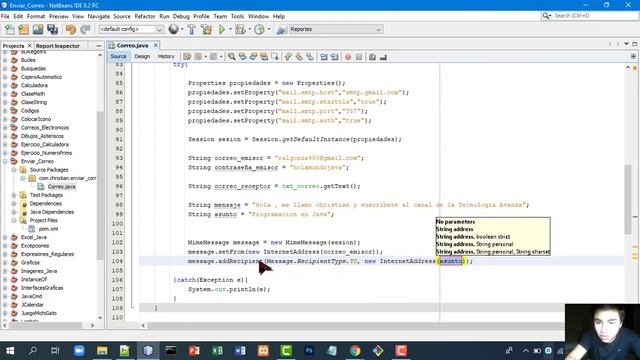Click line number 104 in the gutter
The width and height of the screenshot is (640, 360).
(x=117, y=261)
